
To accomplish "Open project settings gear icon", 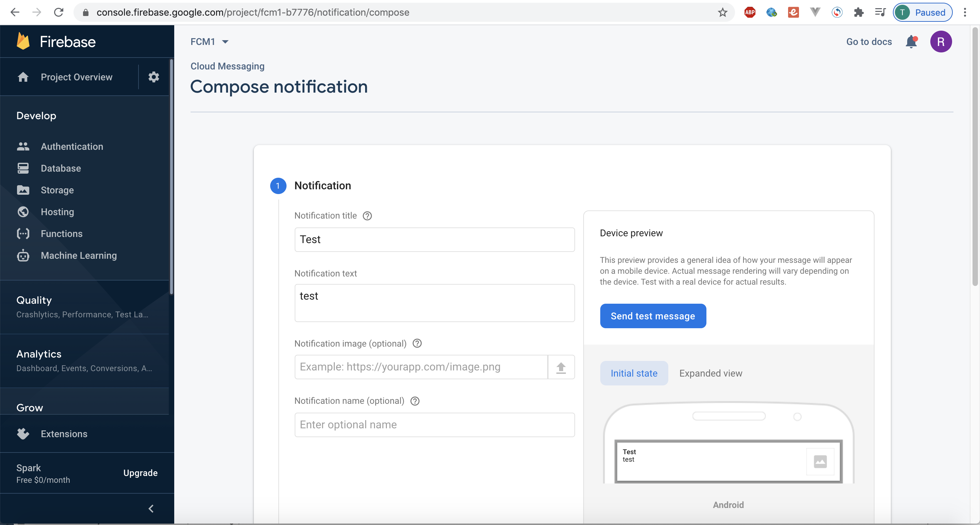I will 153,77.
